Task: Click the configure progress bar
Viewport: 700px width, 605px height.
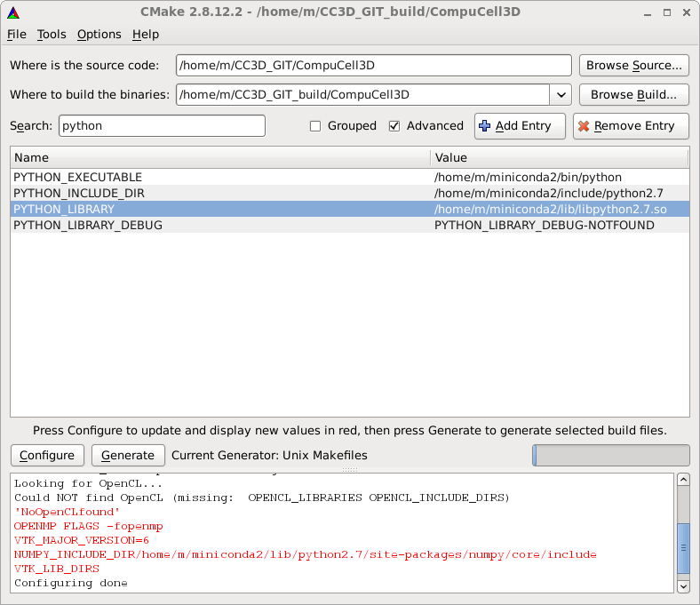Action: (610, 455)
